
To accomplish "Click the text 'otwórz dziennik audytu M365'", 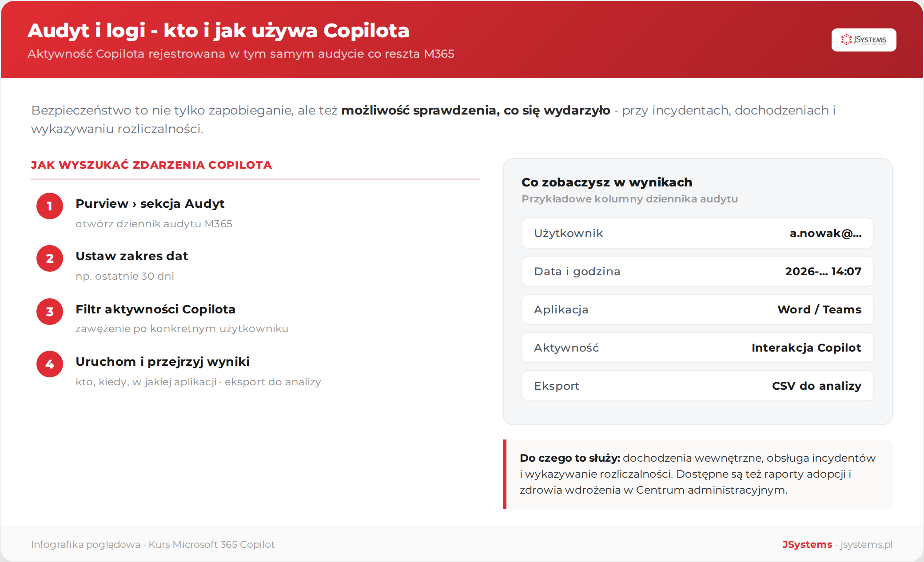I will tap(154, 224).
